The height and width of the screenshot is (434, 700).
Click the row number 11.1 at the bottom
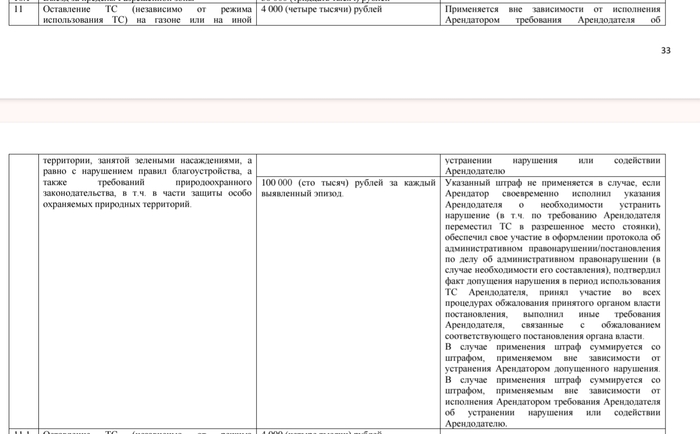point(20,432)
